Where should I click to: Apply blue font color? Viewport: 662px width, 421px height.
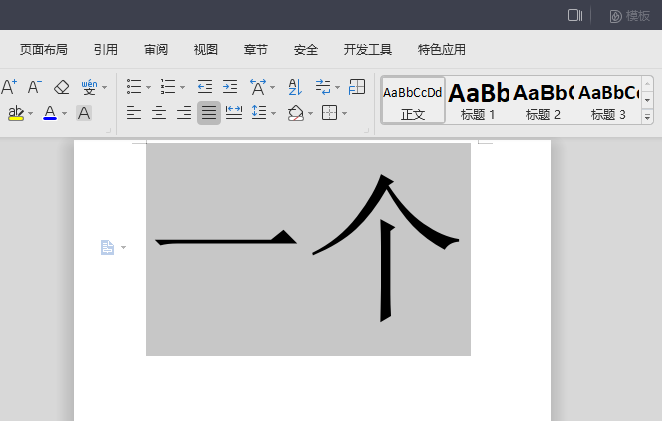click(50, 113)
